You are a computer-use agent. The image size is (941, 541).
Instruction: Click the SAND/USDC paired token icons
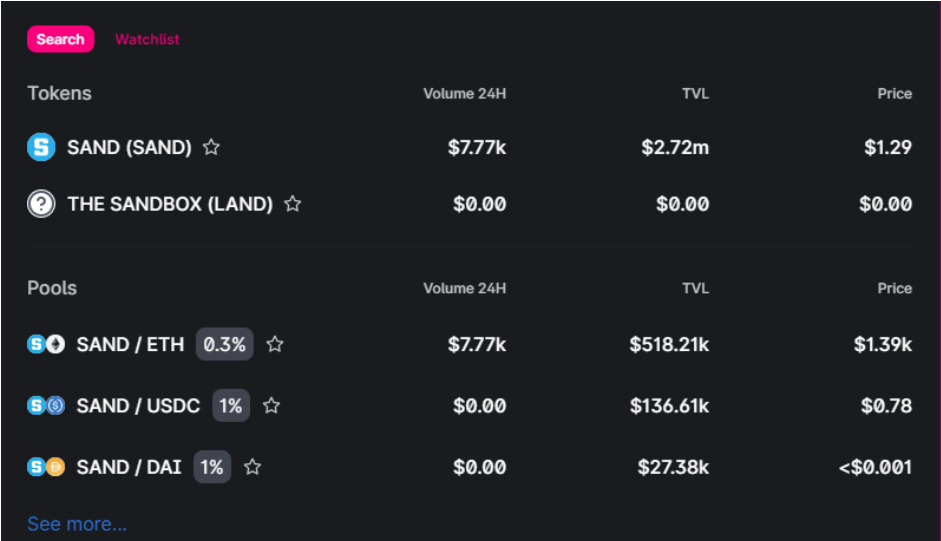46,406
